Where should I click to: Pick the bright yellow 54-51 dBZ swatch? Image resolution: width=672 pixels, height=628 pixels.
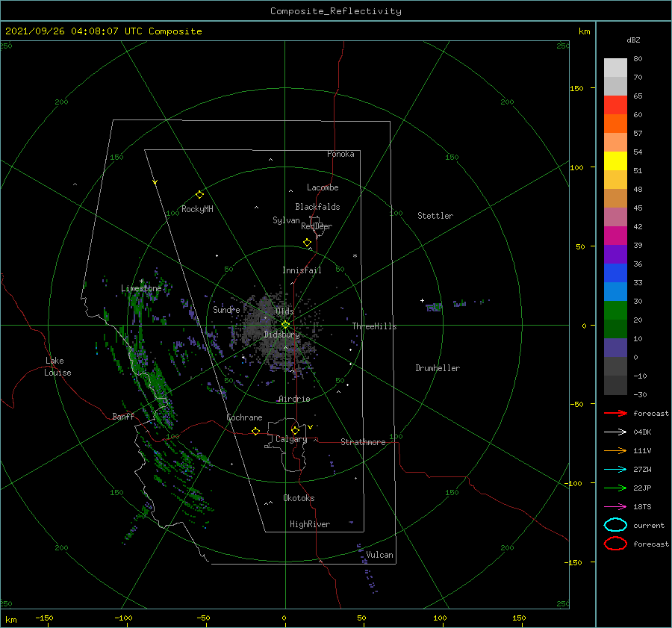pos(615,161)
